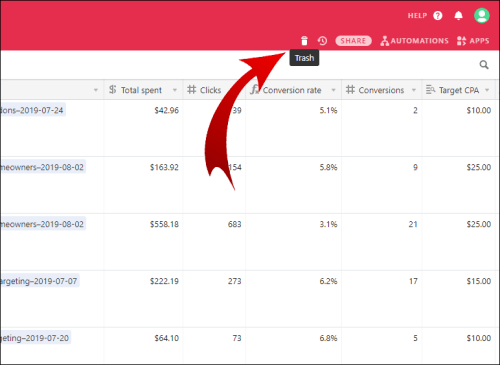Open dropdown of the leftmost partial column
This screenshot has height=365, width=500.
click(96, 90)
